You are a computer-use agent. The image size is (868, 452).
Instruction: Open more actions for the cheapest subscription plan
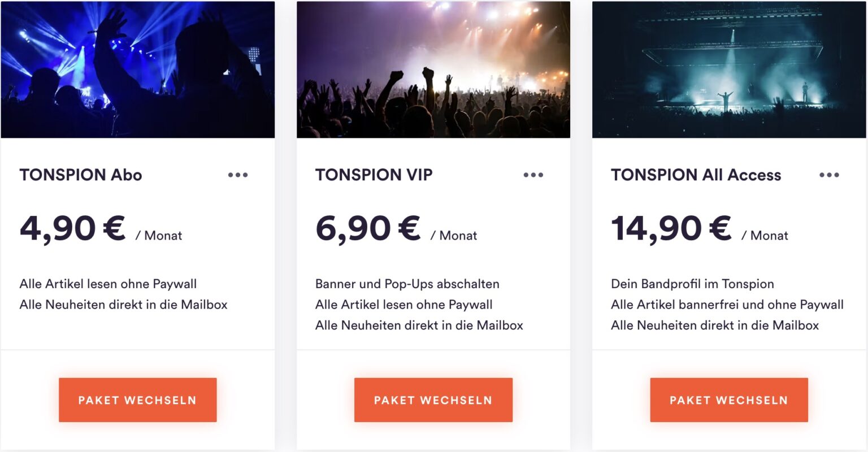[x=238, y=175]
